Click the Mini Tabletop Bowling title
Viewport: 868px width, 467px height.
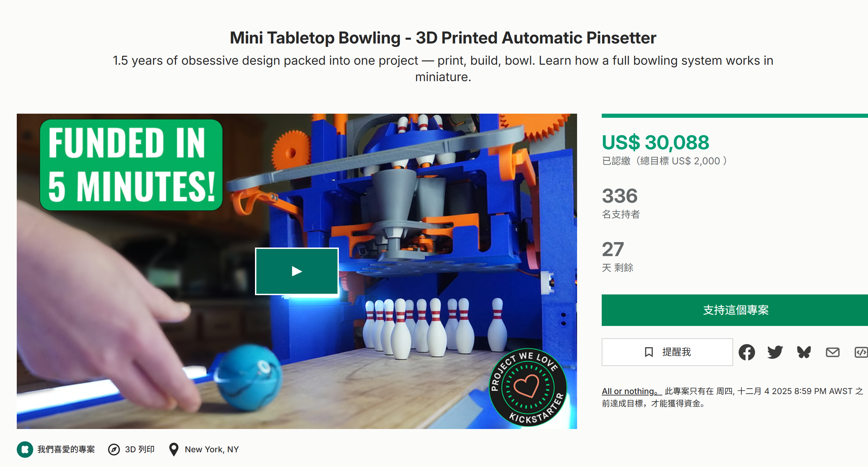pos(443,38)
